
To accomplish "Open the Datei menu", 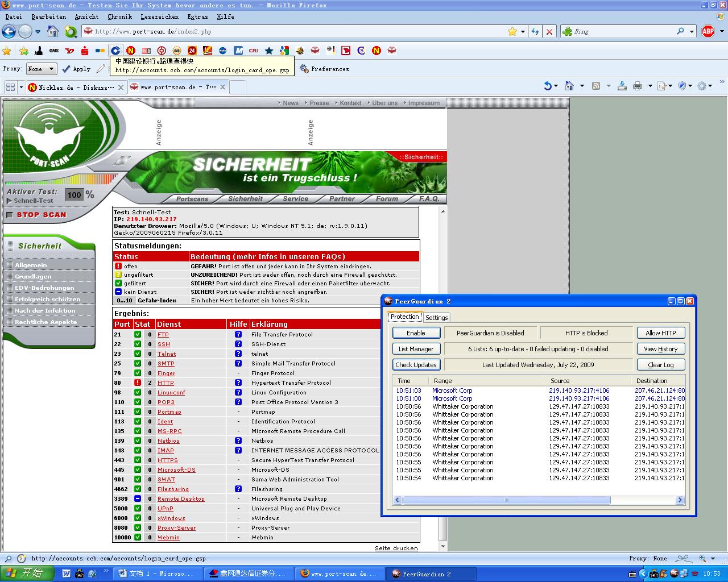I will (14, 16).
